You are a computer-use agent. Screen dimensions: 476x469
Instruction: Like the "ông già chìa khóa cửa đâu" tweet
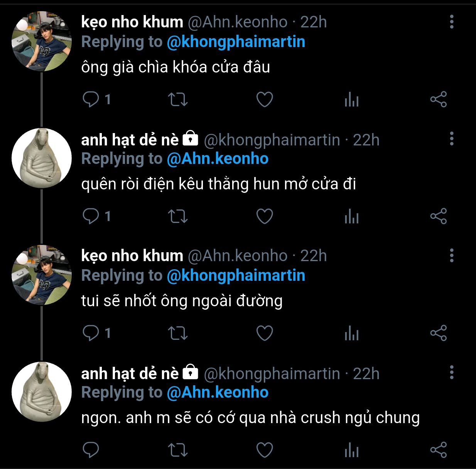coord(265,100)
